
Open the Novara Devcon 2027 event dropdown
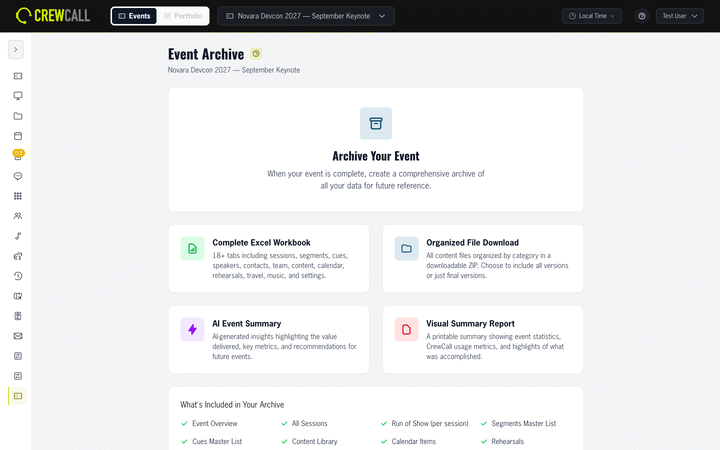tap(306, 16)
